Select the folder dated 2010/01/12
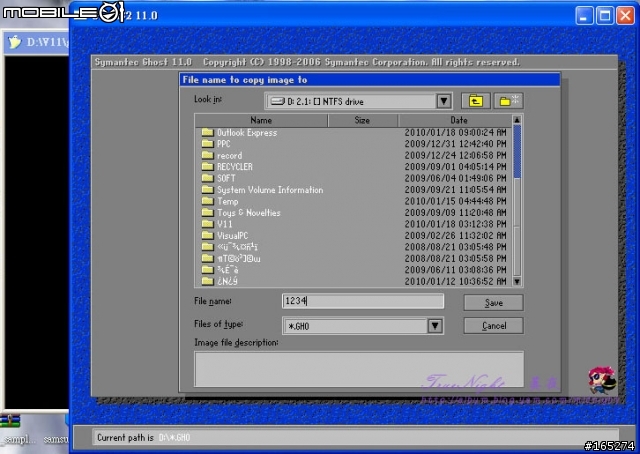The image size is (640, 454). tap(219, 281)
